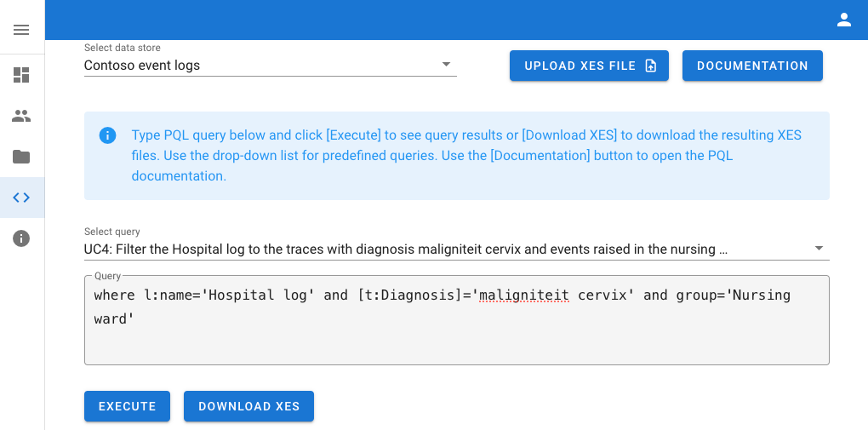This screenshot has width=868, height=430.
Task: Select the PQL code brackets icon
Action: (x=21, y=198)
